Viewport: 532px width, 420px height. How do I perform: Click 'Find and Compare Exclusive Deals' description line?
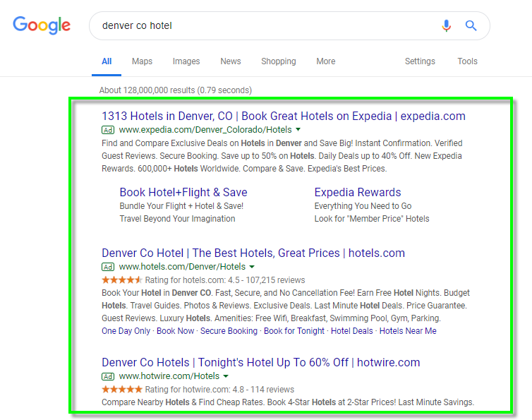[x=282, y=143]
